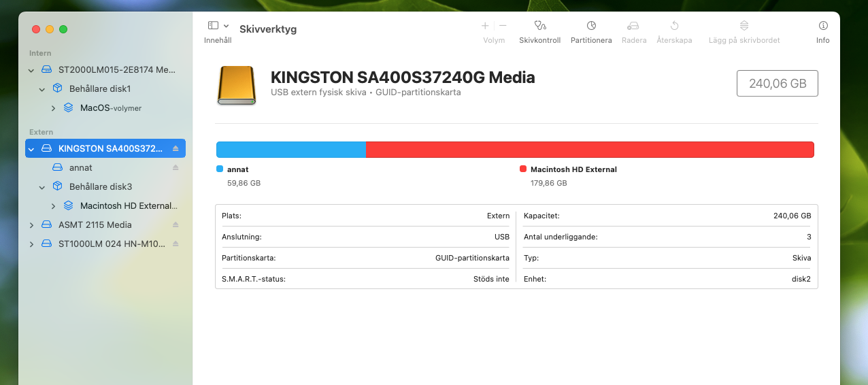Run Skivkontroll first aid
This screenshot has width=868, height=385.
(x=540, y=31)
